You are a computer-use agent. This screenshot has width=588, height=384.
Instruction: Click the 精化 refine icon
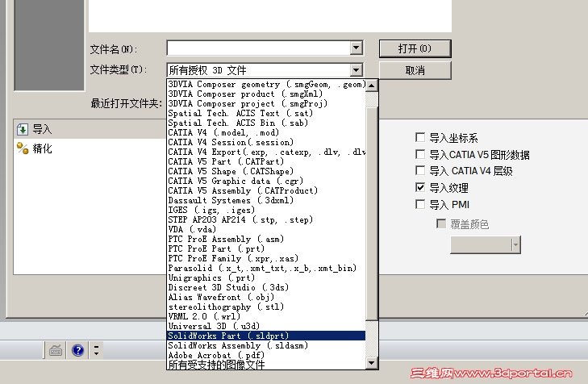coord(23,148)
